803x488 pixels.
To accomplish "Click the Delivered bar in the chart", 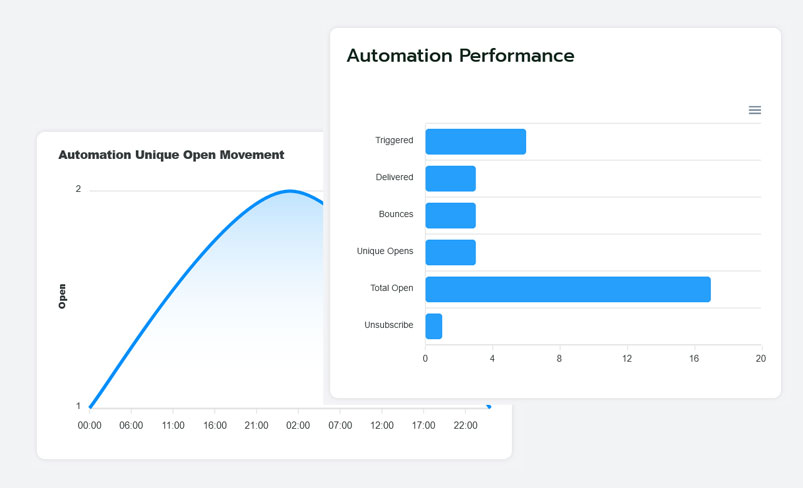I will pos(451,179).
